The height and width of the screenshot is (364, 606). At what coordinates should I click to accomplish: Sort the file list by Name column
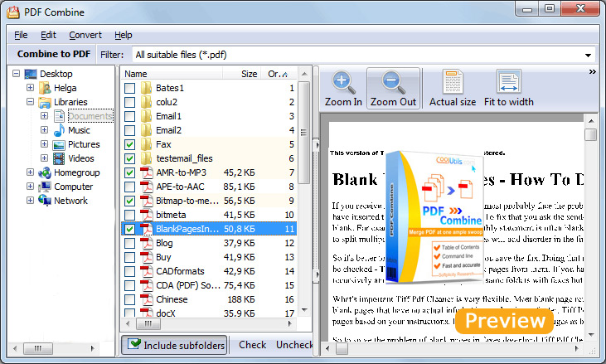(172, 74)
